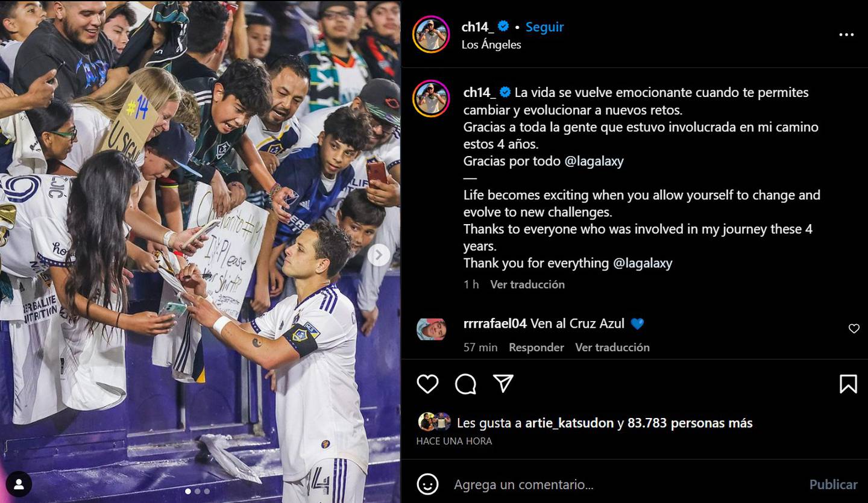Follow ch14_ using the Seguir button
The width and height of the screenshot is (868, 503).
(544, 27)
